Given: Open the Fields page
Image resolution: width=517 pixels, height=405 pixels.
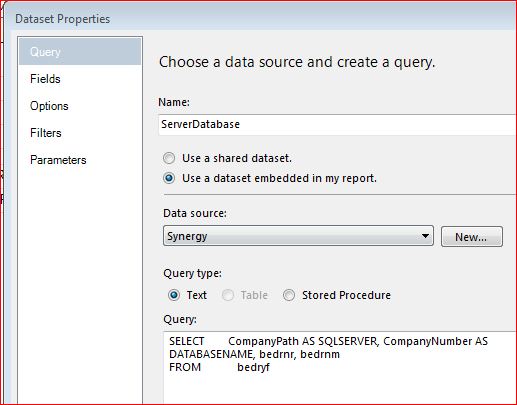Looking at the screenshot, I should tap(45, 79).
